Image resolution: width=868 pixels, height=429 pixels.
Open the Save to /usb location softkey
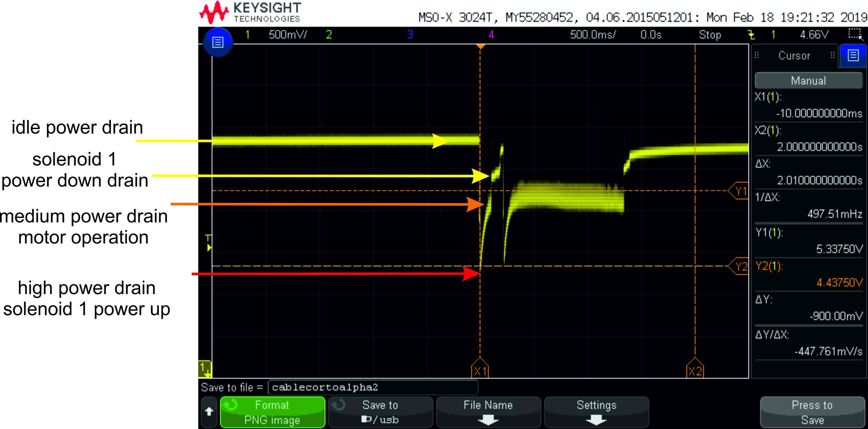(380, 412)
